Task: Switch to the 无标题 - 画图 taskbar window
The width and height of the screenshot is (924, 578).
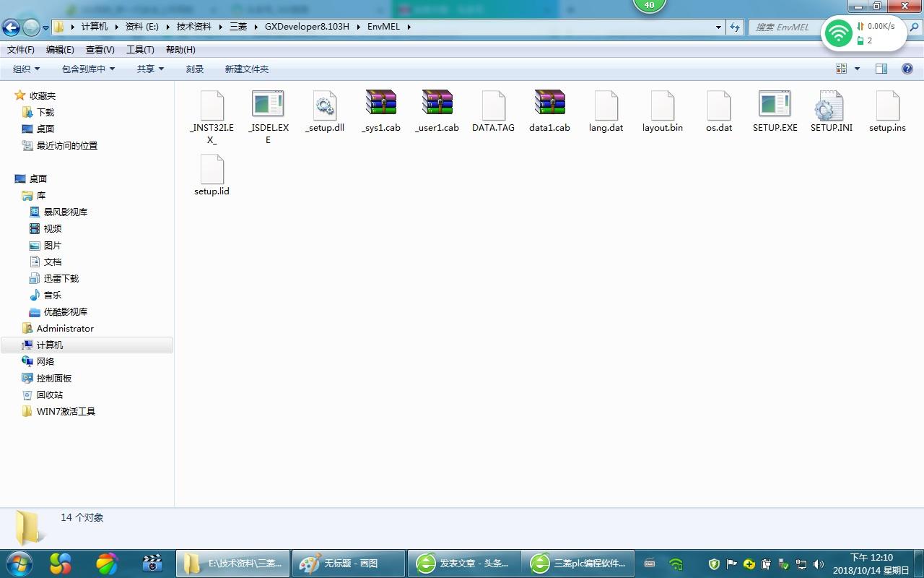Action: pyautogui.click(x=348, y=563)
